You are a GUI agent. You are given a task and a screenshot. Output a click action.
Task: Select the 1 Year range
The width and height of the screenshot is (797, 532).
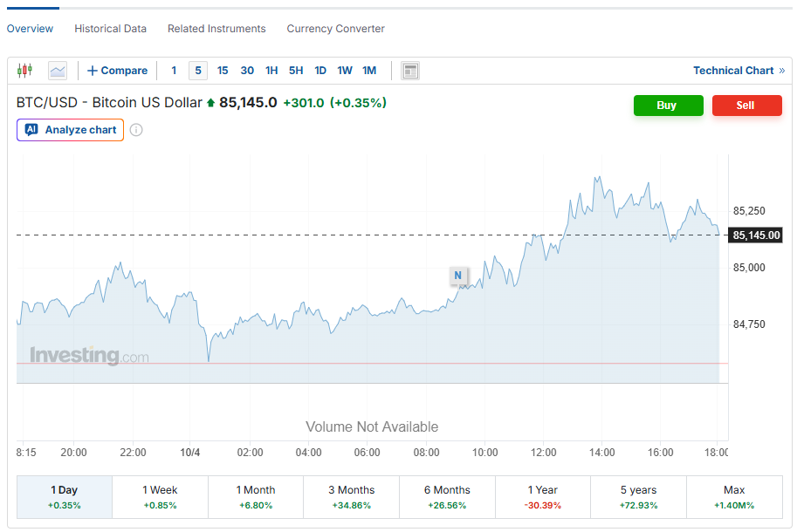click(x=543, y=497)
